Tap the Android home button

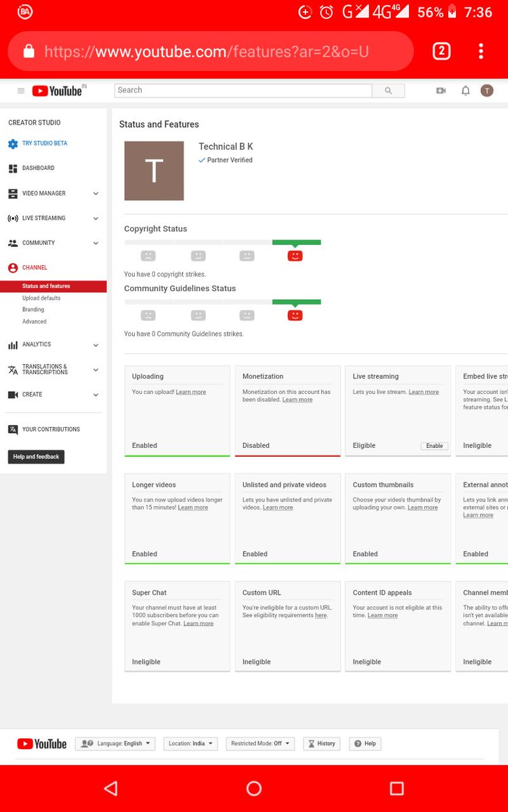point(254,788)
